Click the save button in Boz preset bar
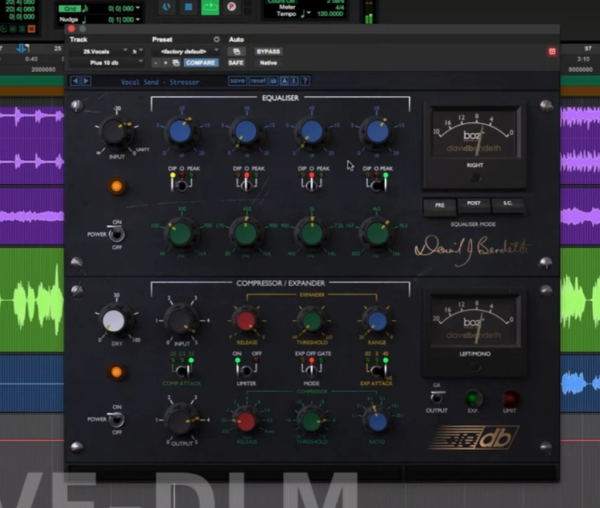Screen dimensions: 600x508 [x=237, y=81]
